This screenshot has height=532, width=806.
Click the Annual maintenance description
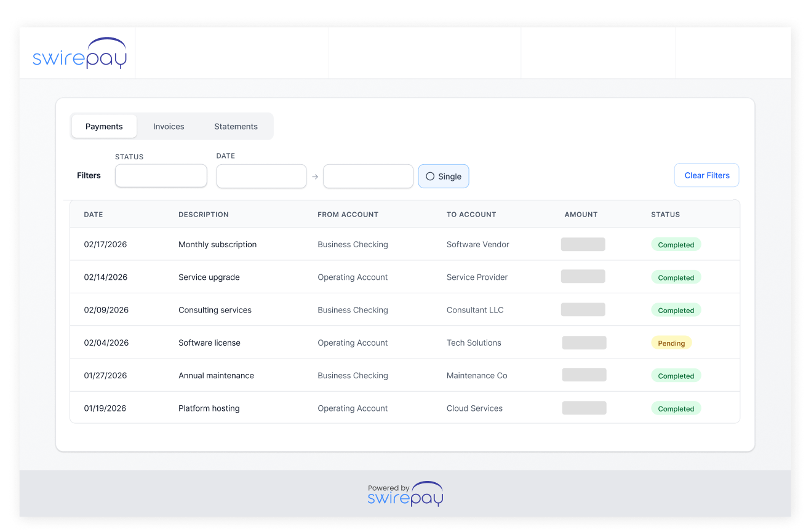tap(216, 376)
